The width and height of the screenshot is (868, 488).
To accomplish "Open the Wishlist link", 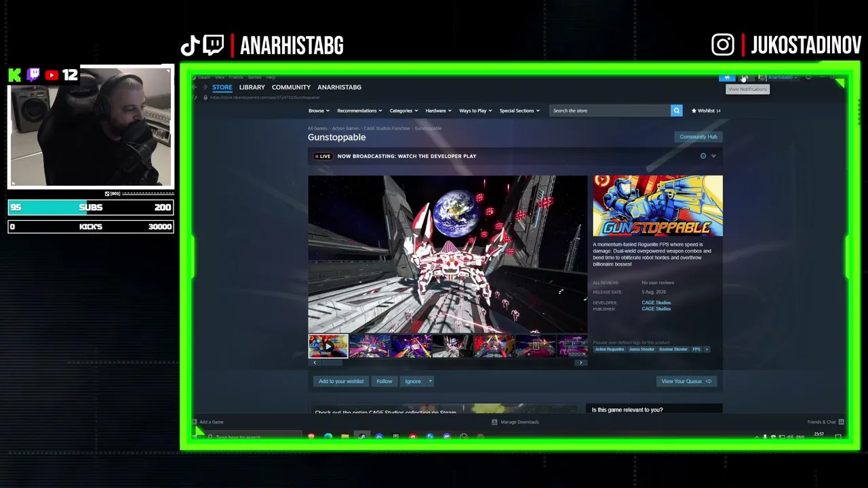I will [x=706, y=110].
